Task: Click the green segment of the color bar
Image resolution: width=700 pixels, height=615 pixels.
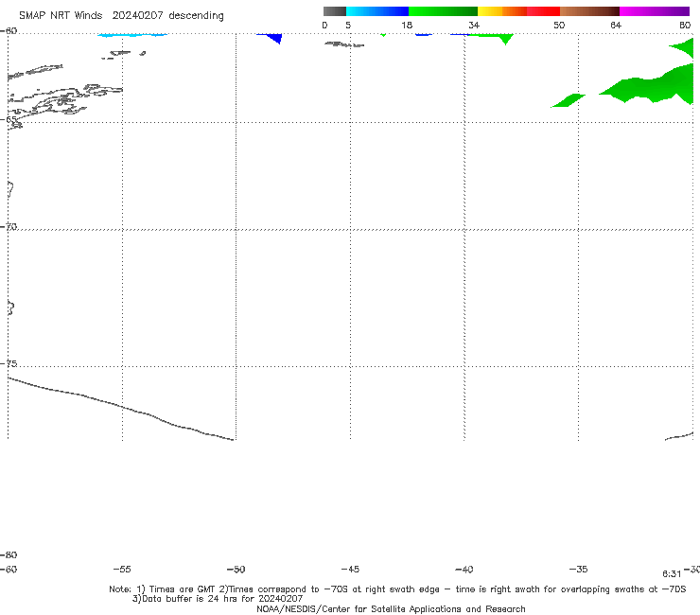Action: coord(443,11)
